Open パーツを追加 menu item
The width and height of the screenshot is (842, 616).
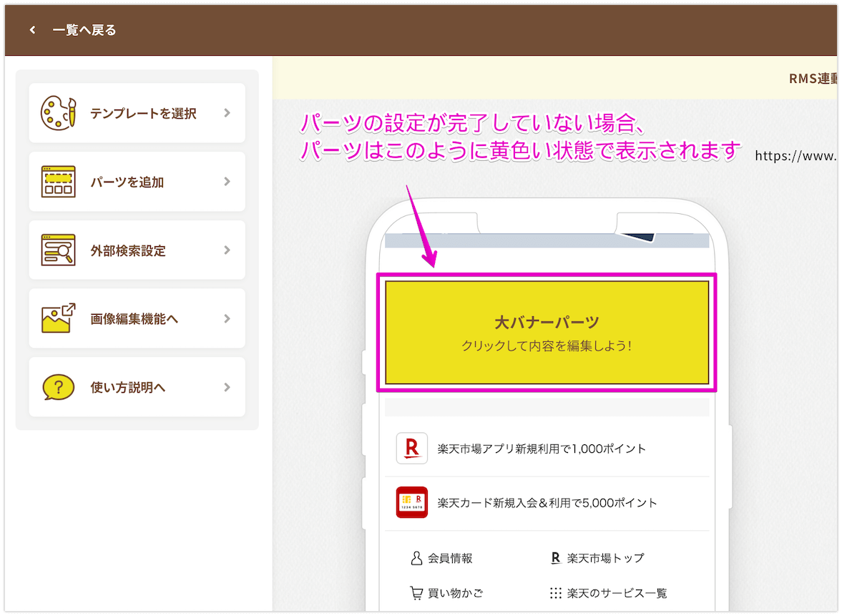[x=137, y=182]
